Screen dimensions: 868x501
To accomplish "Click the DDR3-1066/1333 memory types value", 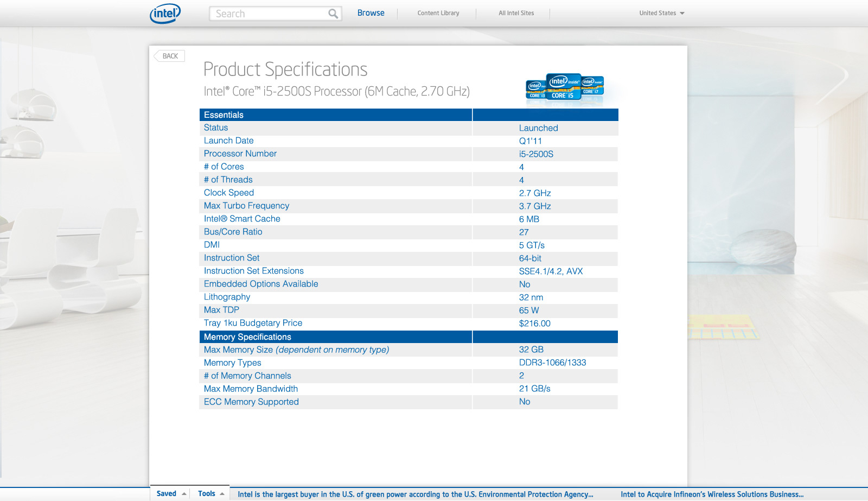I will [x=553, y=363].
